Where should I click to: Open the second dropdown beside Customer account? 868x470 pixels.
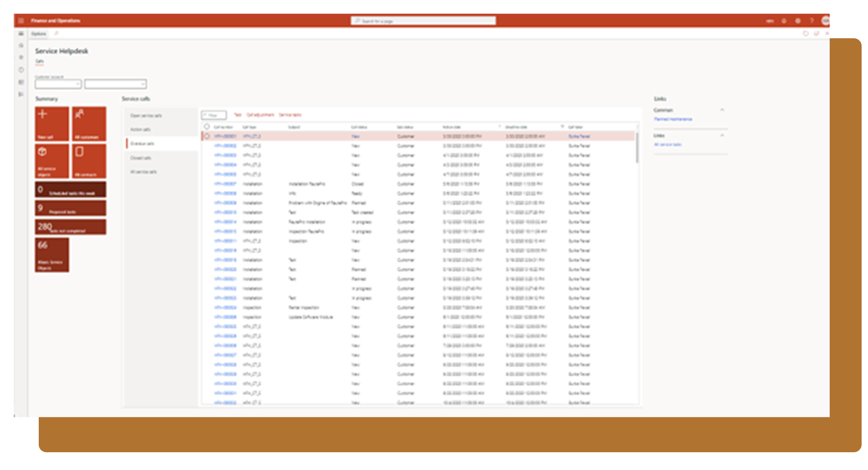pyautogui.click(x=115, y=84)
